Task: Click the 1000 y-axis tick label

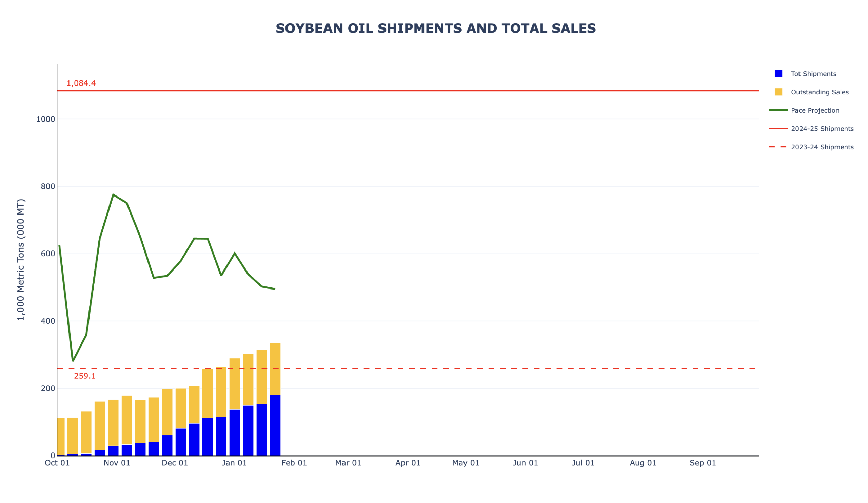Action: [45, 119]
